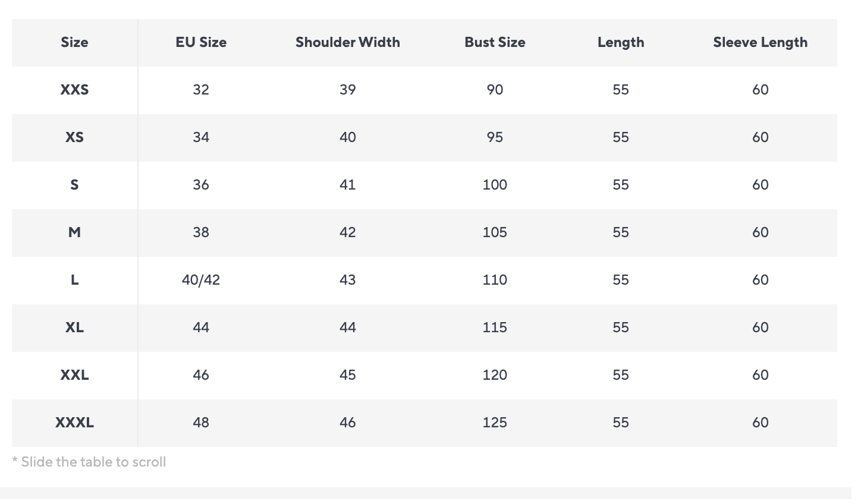861x504 pixels.
Task: Select the Shoulder Width column header
Action: (347, 42)
